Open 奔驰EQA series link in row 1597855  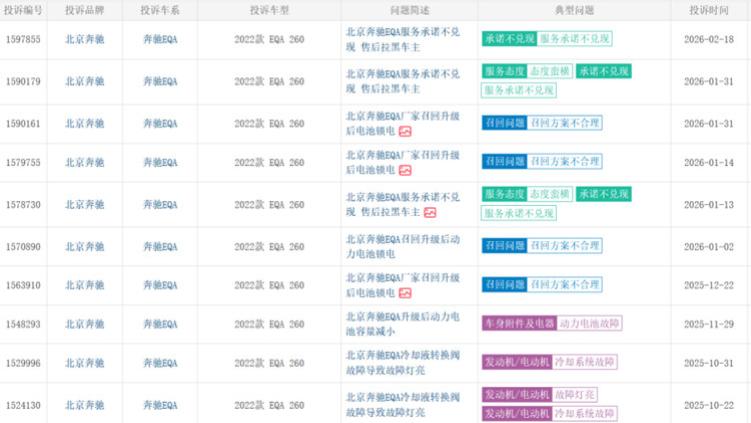(160, 39)
